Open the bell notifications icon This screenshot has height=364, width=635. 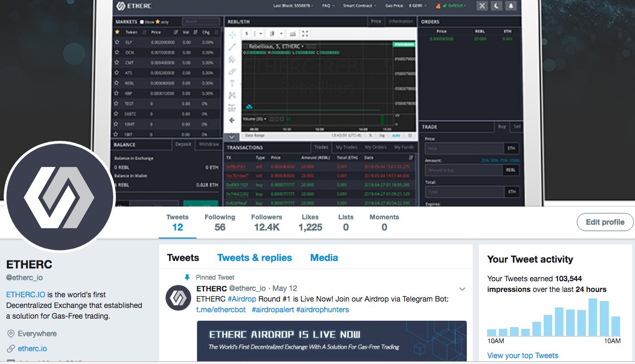click(x=511, y=6)
